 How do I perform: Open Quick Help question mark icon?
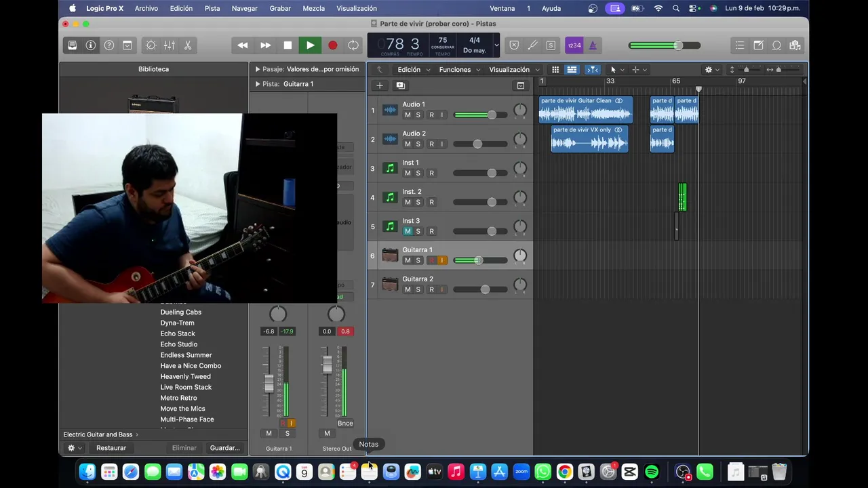tap(109, 45)
